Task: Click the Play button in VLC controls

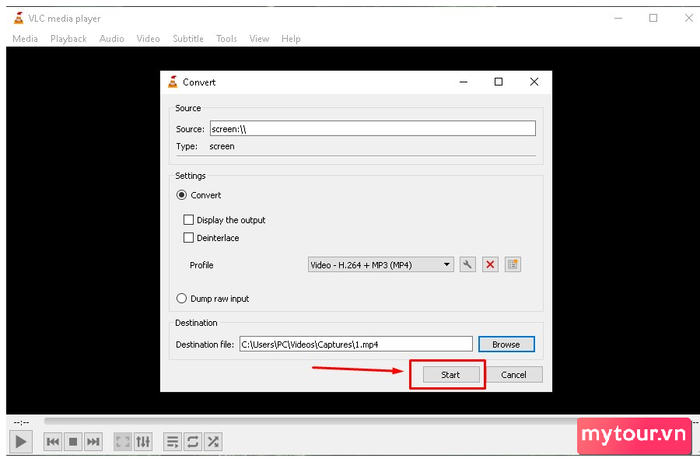Action: [x=20, y=441]
